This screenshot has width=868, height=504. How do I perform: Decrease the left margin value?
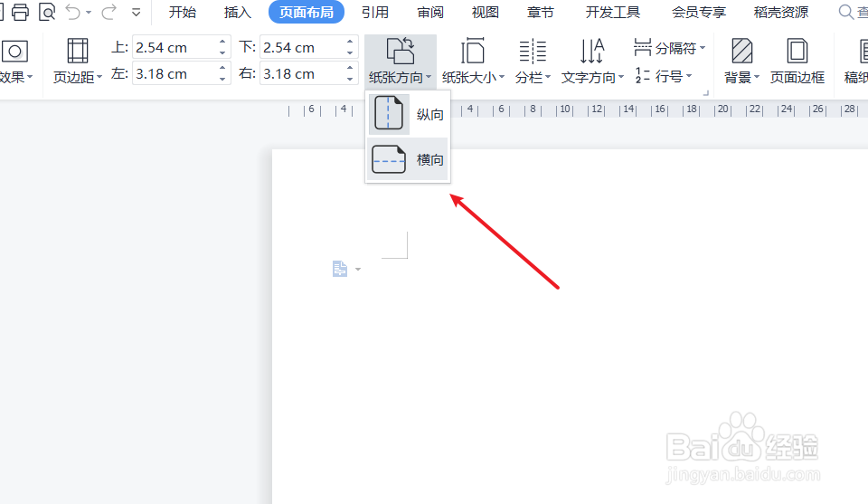[x=222, y=80]
